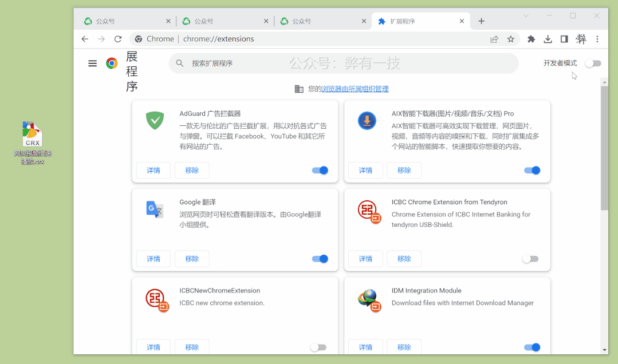This screenshot has width=618, height=364.
Task: Click the Google Translate extension icon
Action: coord(155,209)
